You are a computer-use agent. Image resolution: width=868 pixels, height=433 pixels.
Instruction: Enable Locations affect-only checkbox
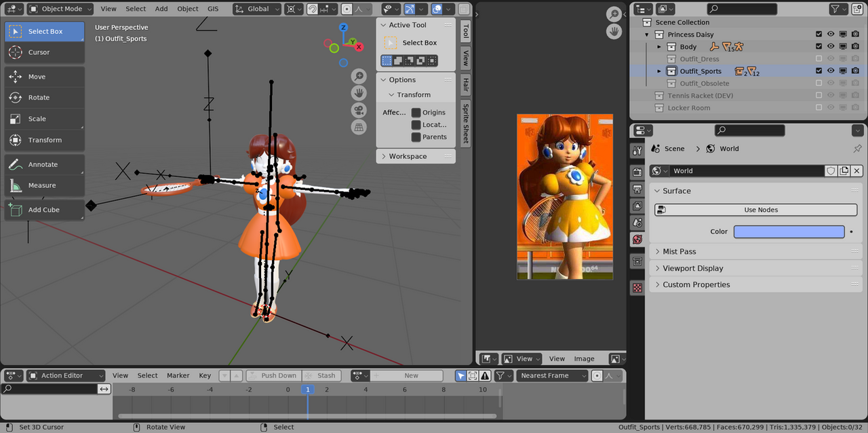[x=416, y=125]
